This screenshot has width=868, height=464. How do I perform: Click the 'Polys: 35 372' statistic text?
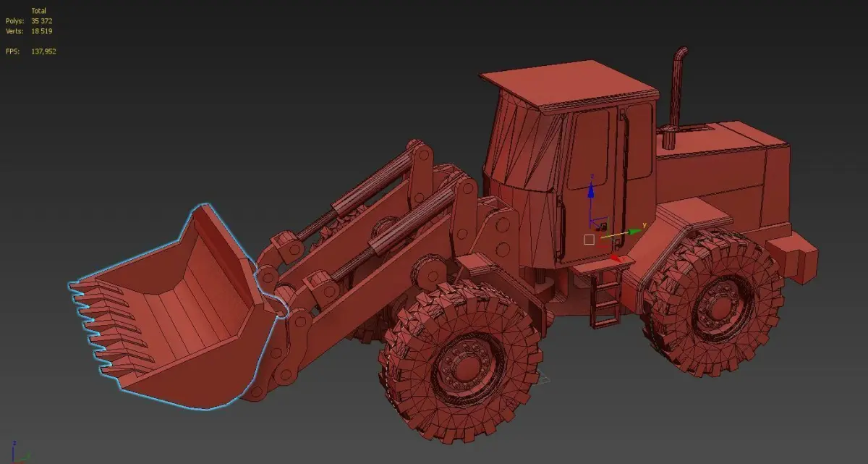coord(29,21)
